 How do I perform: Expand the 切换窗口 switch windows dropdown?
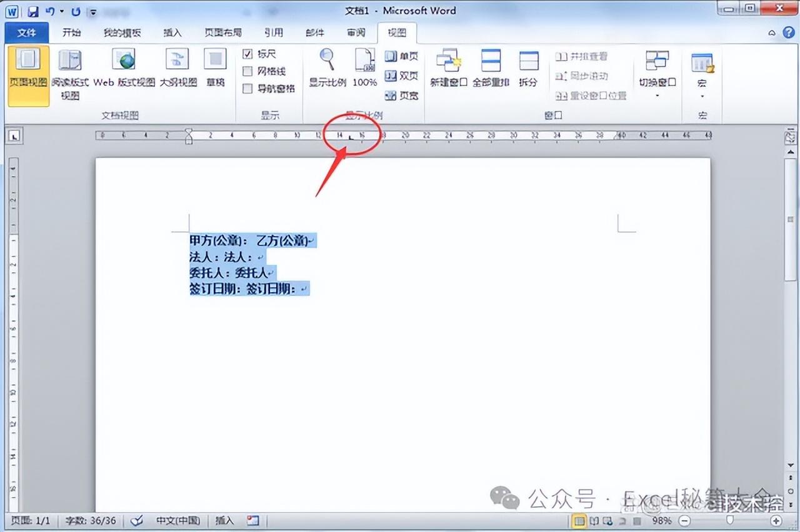(657, 96)
